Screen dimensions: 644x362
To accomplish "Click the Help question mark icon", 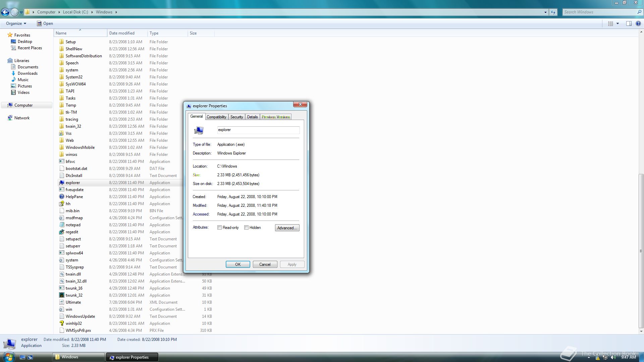I will coord(638,23).
